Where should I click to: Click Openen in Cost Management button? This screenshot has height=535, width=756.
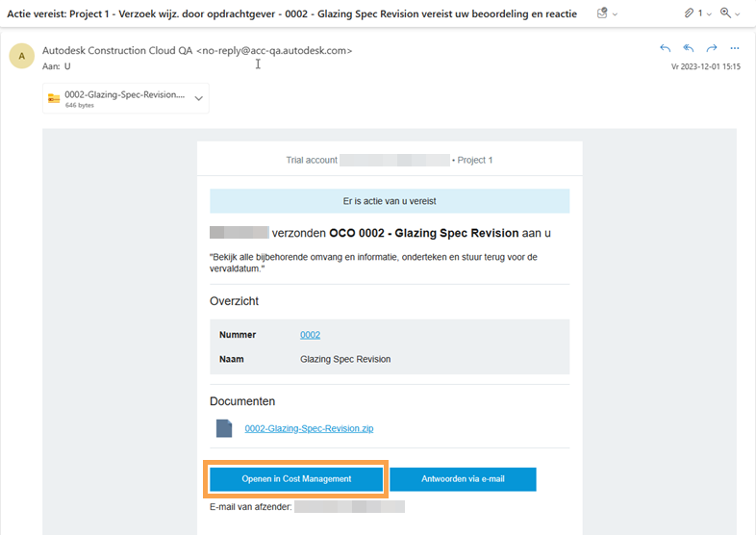(x=296, y=479)
